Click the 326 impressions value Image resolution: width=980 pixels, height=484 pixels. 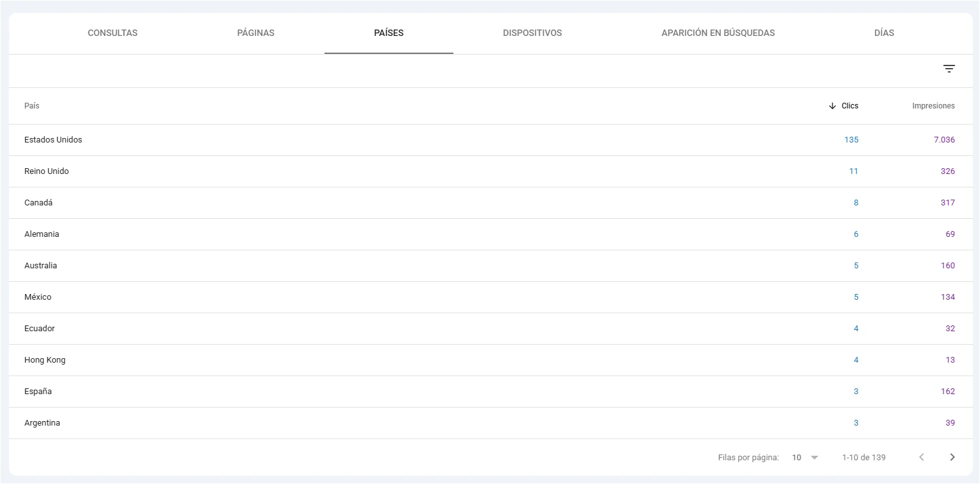[948, 171]
